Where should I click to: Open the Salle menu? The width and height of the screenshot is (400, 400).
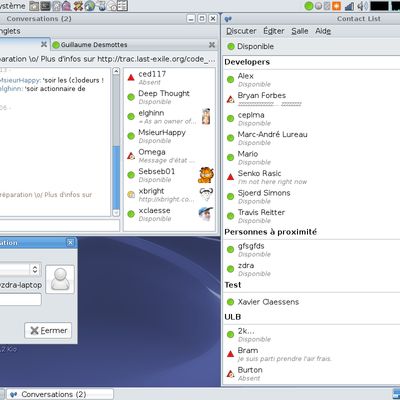(300, 31)
